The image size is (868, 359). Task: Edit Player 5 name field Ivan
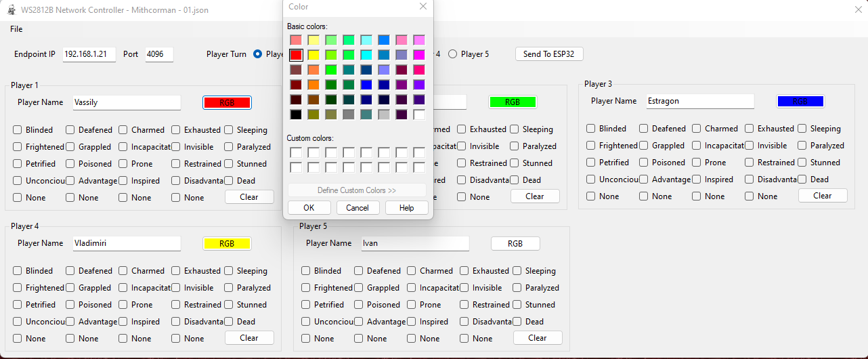[x=415, y=243]
